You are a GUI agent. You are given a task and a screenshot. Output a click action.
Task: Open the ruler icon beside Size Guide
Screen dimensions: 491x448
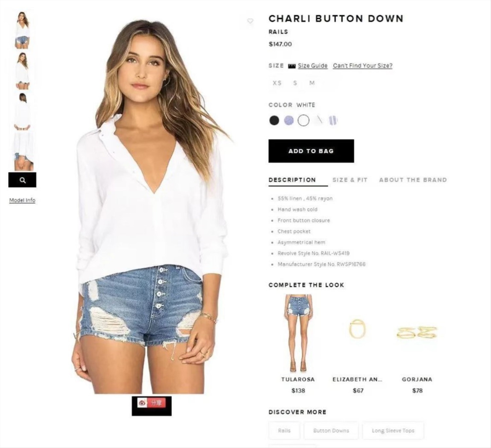292,66
